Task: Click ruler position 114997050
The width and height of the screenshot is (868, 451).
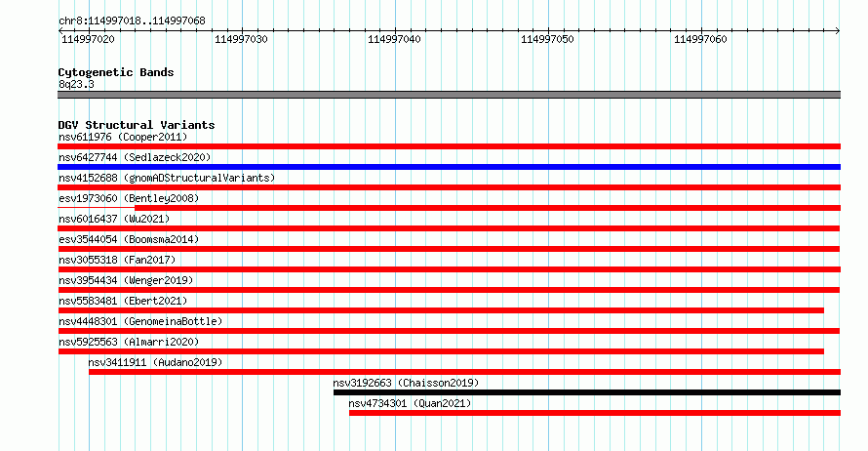Action: point(547,39)
